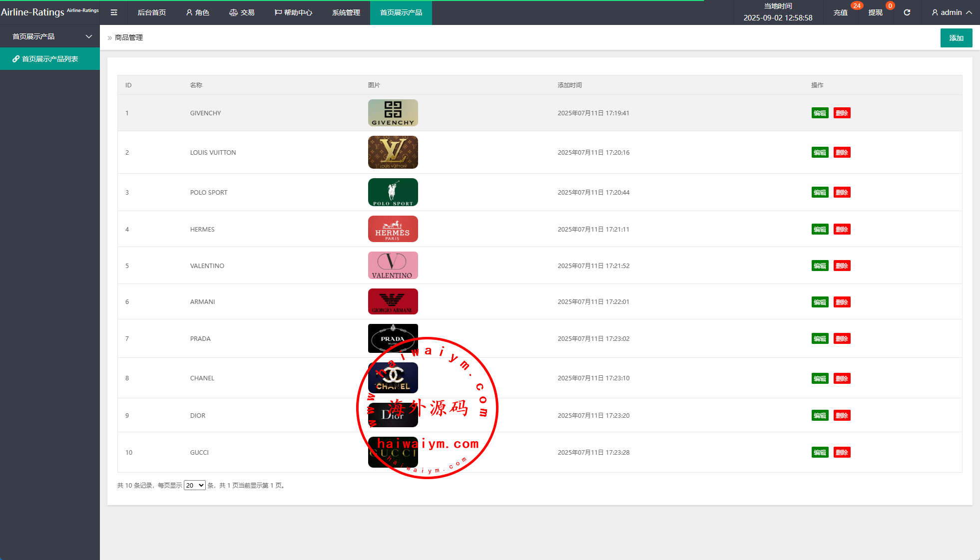The height and width of the screenshot is (560, 980).
Task: Edit the ARMANI product entry
Action: [x=820, y=302]
